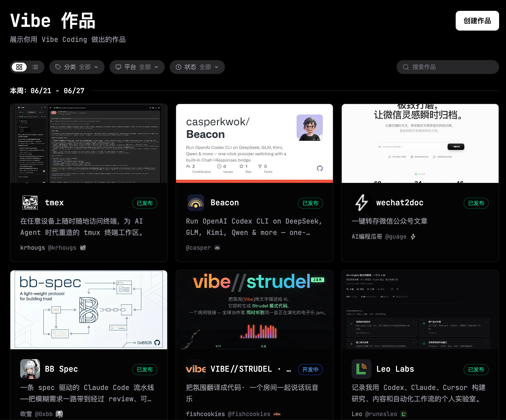Click 一键转存 button in wechat2doc preview

(456, 147)
